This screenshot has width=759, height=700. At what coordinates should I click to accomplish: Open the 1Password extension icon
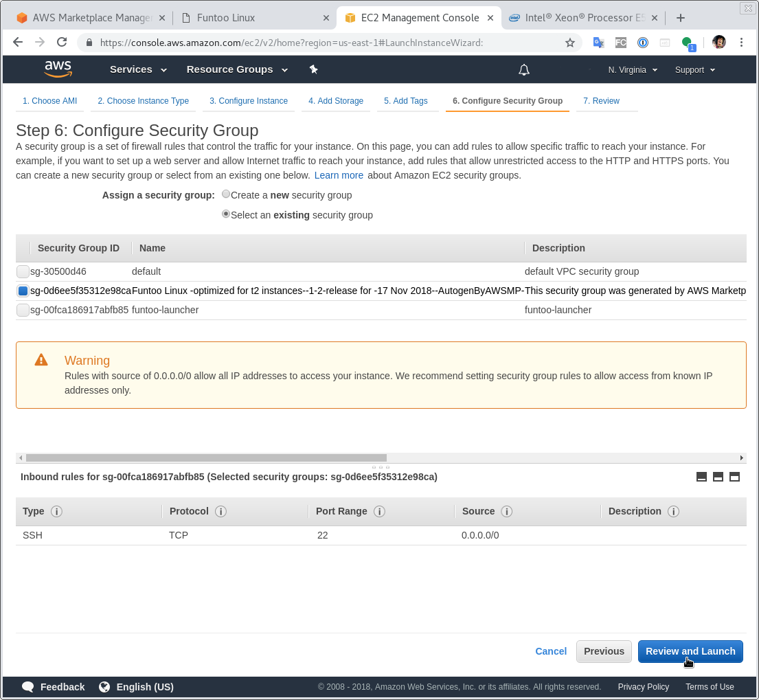pos(643,43)
